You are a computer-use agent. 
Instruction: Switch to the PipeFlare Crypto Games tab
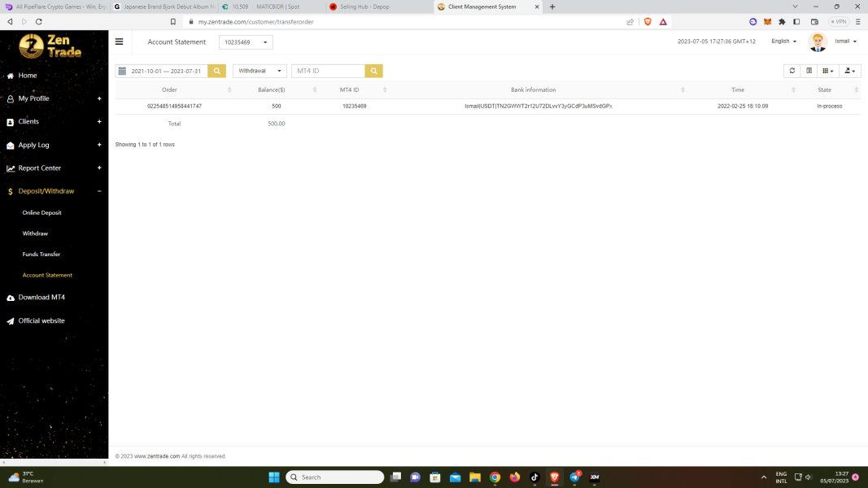click(x=55, y=7)
